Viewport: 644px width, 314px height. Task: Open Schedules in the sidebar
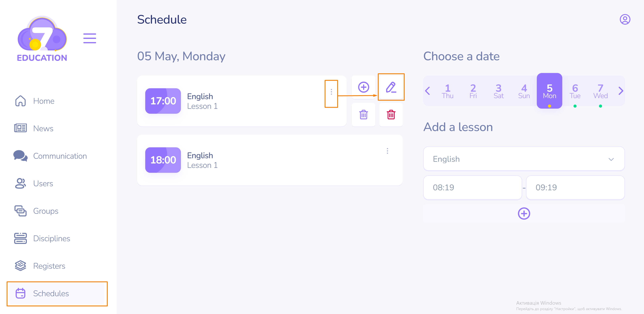click(x=51, y=293)
